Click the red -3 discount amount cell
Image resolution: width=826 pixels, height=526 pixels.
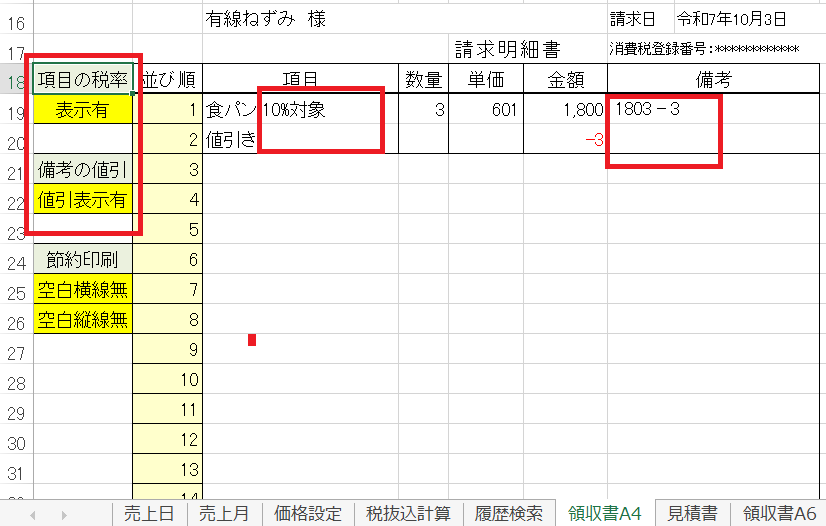click(564, 140)
